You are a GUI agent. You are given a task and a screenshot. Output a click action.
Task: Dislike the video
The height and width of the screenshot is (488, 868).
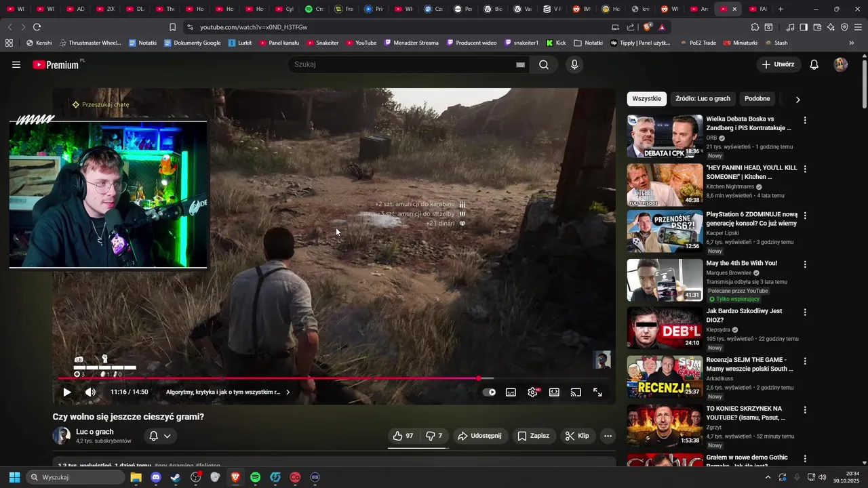[434, 436]
